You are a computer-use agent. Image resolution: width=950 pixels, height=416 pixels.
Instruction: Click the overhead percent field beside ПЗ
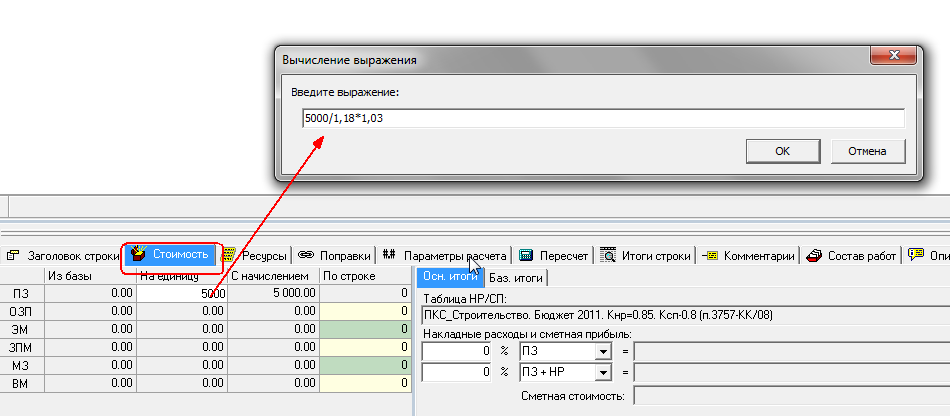pos(456,352)
